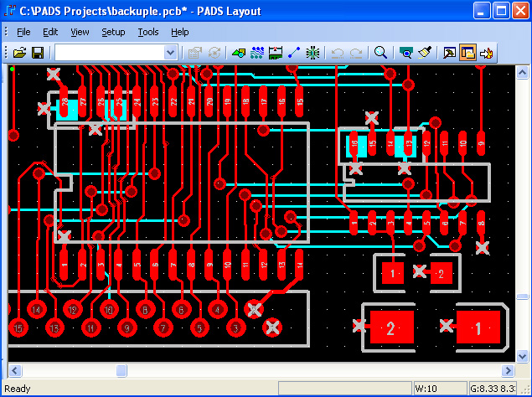Viewport: 532px width, 397px height.
Task: Click the Undo arrow icon
Action: click(x=338, y=53)
